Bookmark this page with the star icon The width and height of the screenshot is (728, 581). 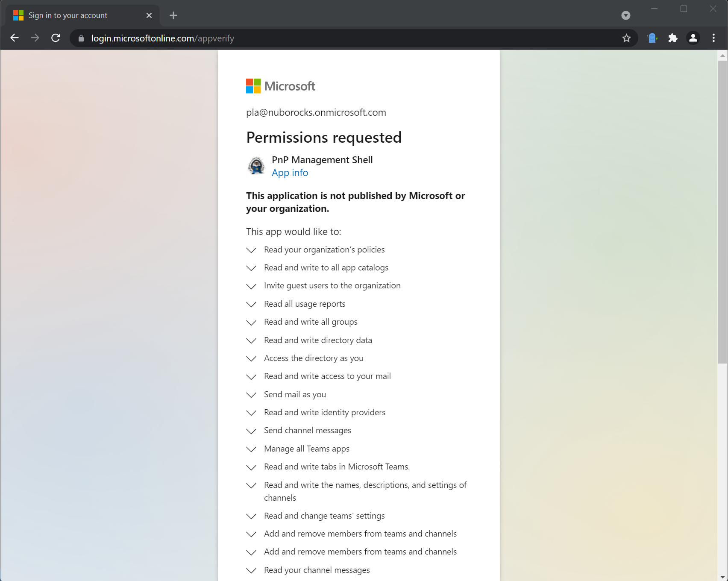click(x=626, y=38)
